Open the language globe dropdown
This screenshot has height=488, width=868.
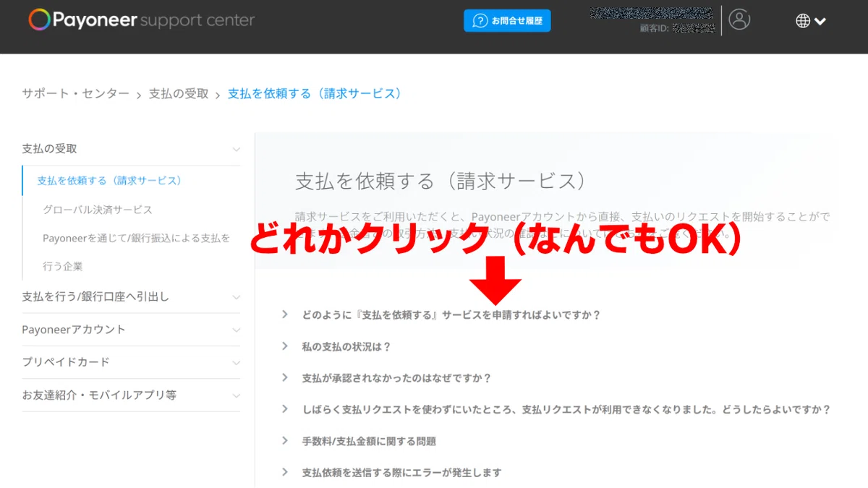[810, 21]
